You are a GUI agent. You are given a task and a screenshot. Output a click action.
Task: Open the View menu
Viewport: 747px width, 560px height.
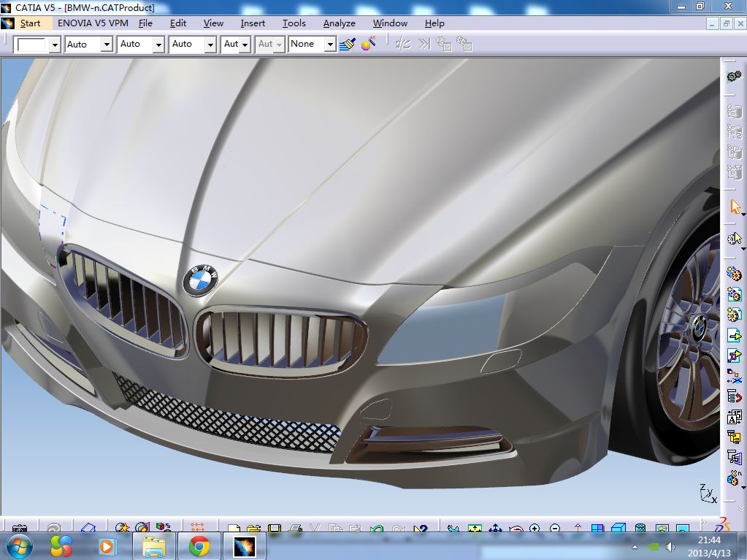[x=213, y=23]
